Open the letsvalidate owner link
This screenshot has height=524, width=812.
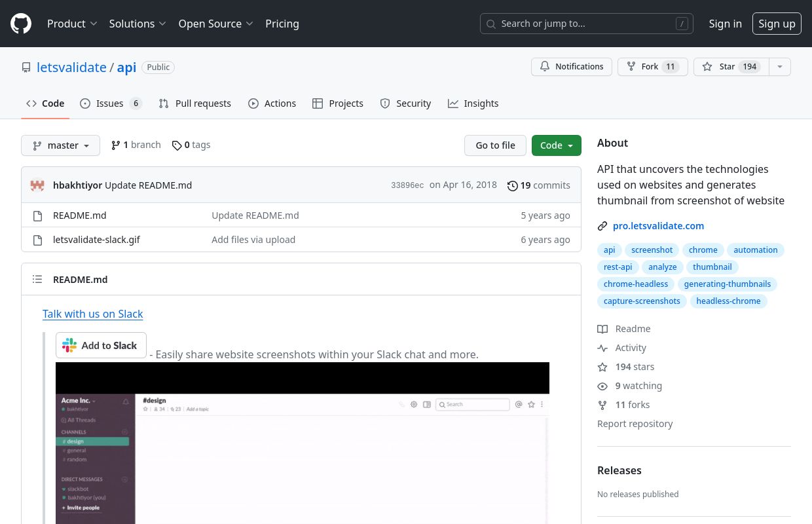tap(71, 67)
